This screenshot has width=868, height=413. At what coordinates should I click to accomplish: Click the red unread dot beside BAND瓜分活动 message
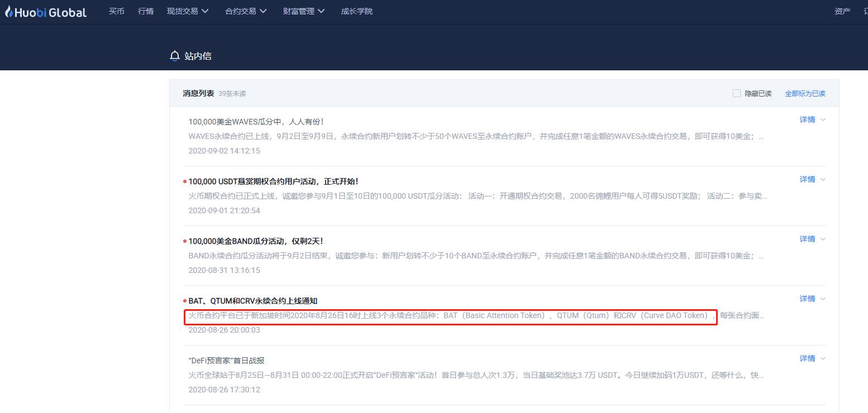point(184,239)
